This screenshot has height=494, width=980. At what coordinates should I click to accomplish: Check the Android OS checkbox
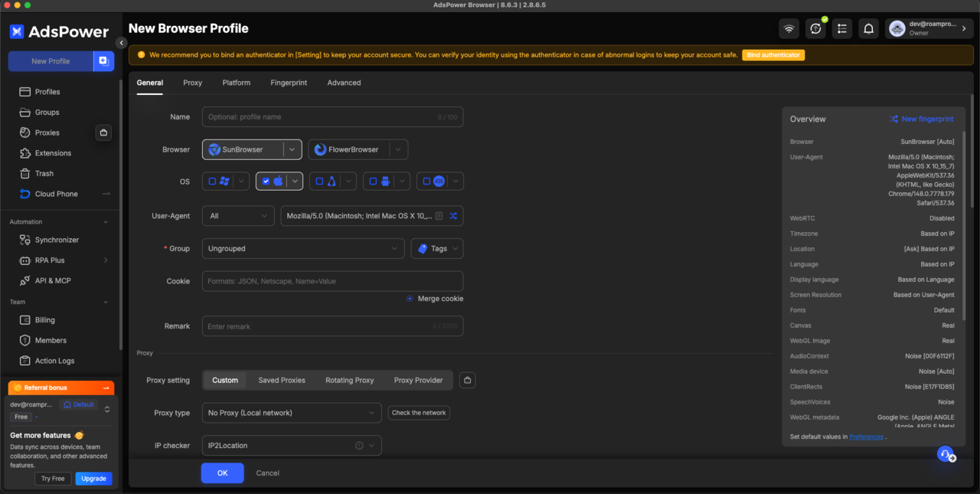pyautogui.click(x=373, y=182)
